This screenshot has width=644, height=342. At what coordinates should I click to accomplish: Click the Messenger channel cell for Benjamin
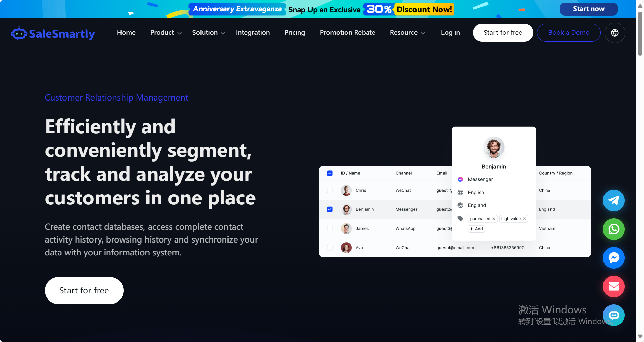[x=406, y=209]
